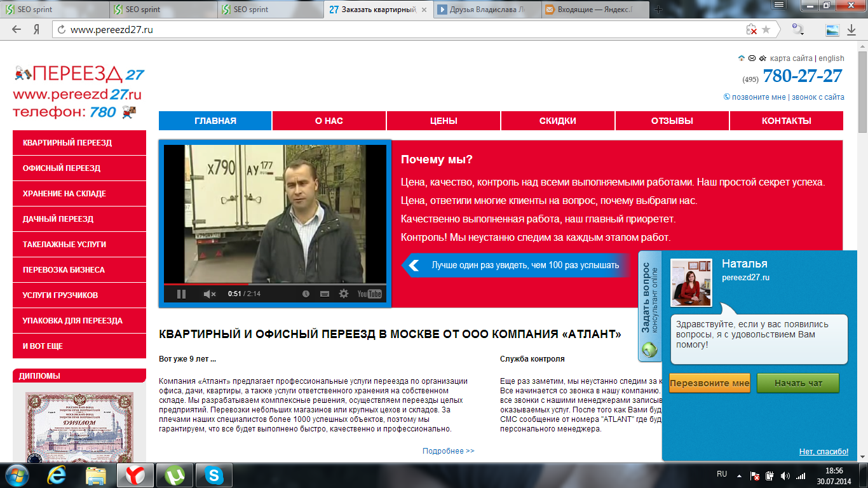Click the ПЕРЕЕЗД27 site logo

tap(79, 92)
